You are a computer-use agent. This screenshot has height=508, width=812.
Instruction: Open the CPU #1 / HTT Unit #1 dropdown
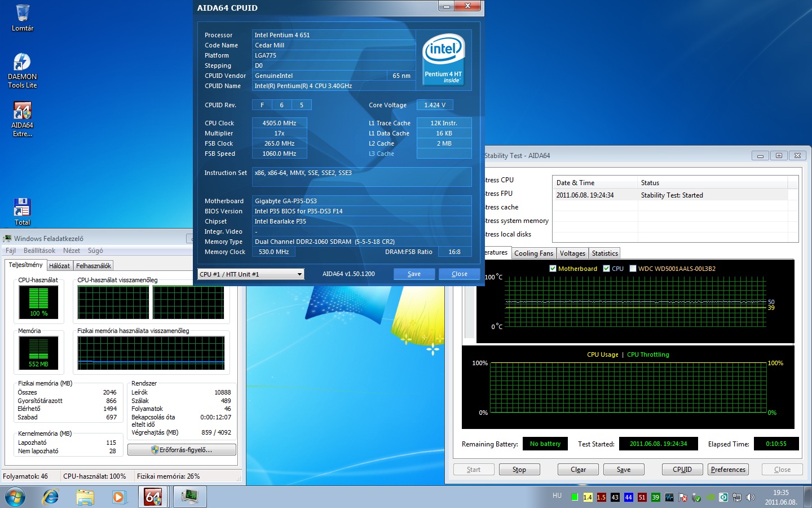pos(251,274)
